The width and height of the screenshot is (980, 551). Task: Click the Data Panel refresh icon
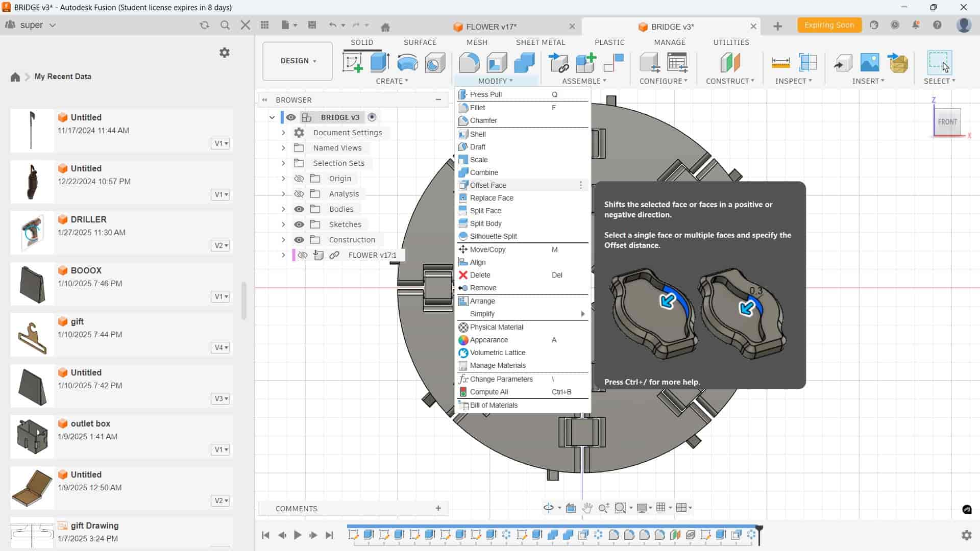205,25
